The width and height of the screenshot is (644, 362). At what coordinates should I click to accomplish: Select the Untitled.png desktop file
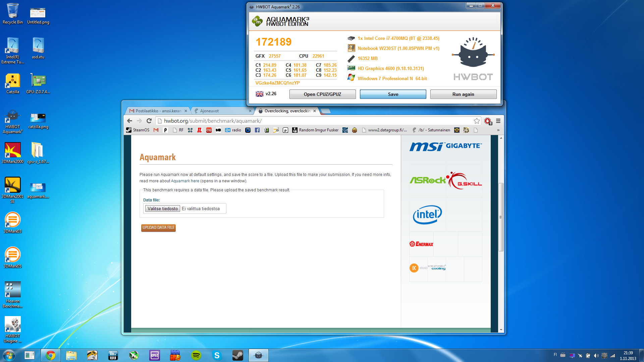(x=38, y=16)
